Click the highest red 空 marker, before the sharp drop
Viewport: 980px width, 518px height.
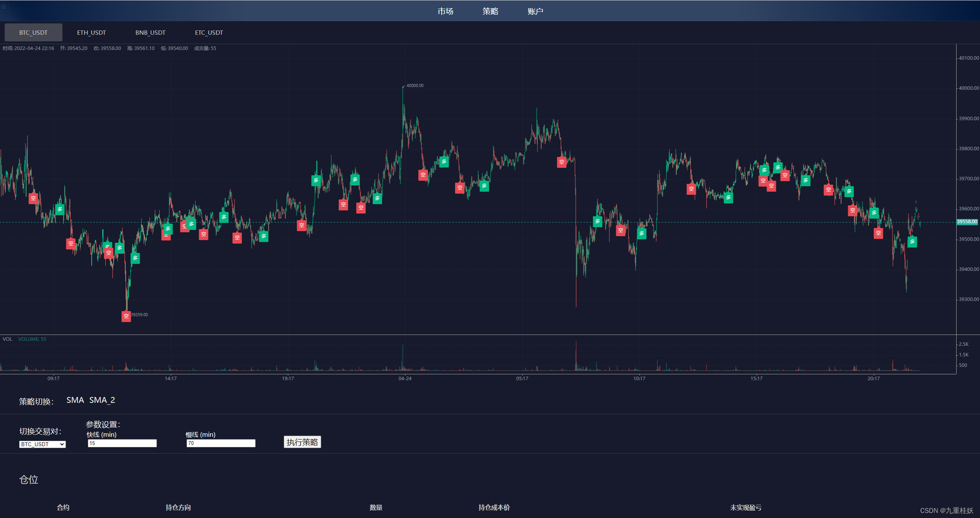pyautogui.click(x=561, y=162)
